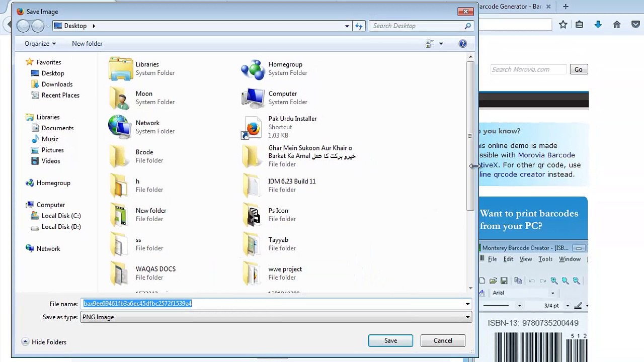Select the Computer system folder in the file list
Image resolution: width=644 pixels, height=362 pixels.
tap(274, 98)
